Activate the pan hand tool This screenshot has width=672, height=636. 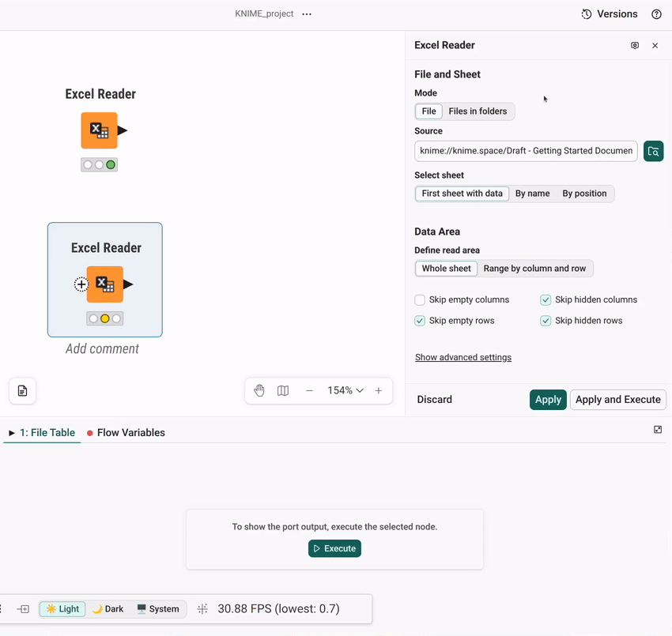tap(259, 390)
